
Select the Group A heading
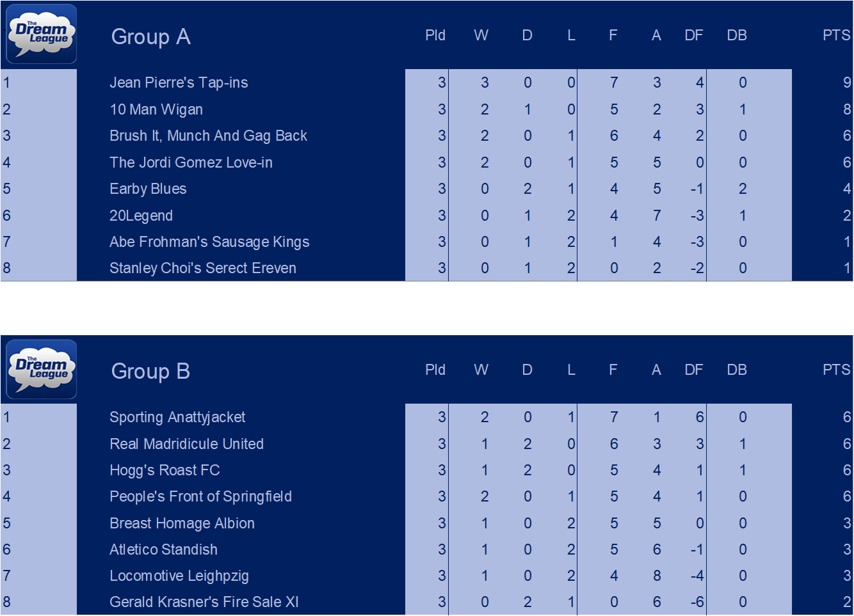click(151, 36)
